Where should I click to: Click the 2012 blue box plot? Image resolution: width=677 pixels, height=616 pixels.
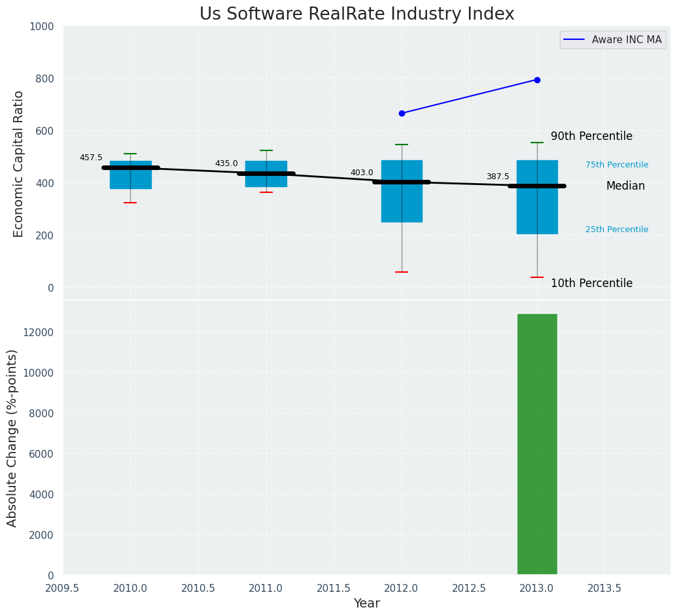402,203
